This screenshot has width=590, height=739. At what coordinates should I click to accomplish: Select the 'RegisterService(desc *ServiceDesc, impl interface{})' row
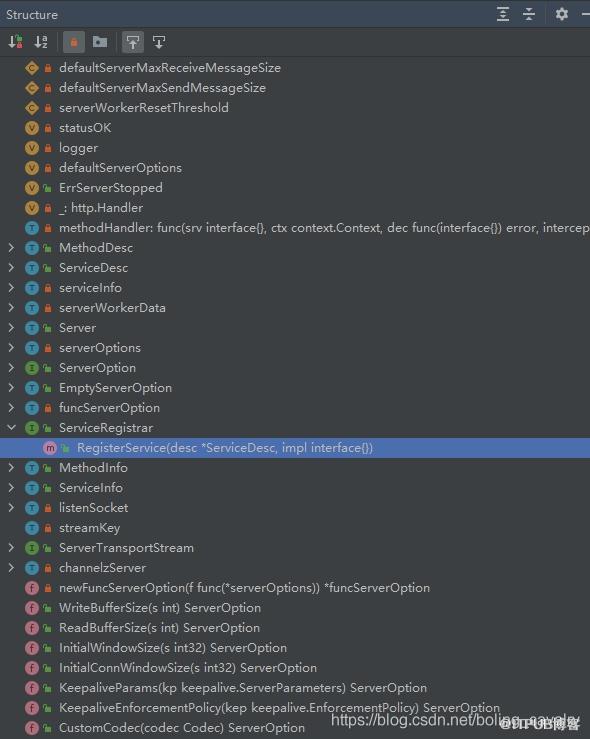tap(295, 448)
